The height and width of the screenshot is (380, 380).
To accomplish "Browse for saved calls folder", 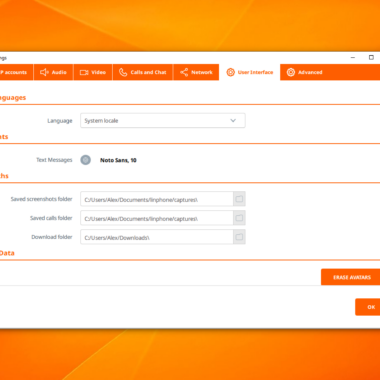I will [239, 218].
